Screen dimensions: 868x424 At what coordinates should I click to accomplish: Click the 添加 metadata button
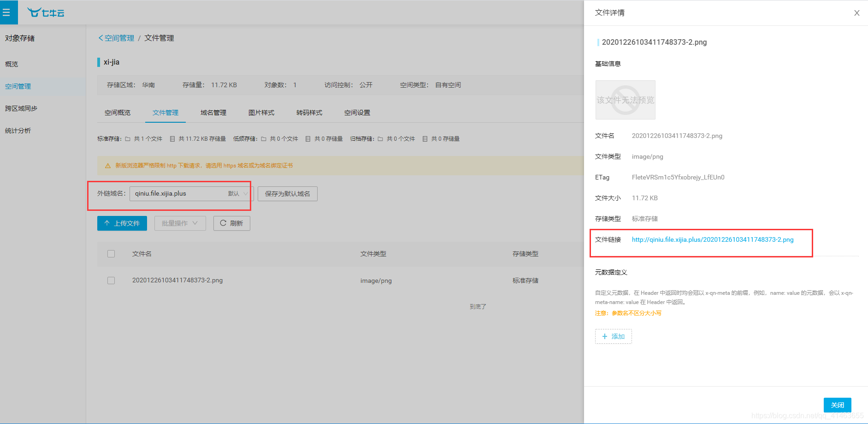[614, 336]
